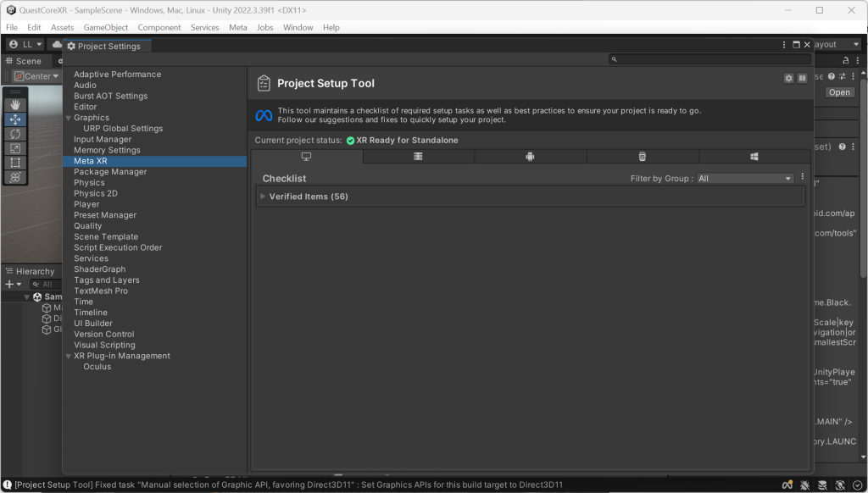Select the combined Transform tool

point(15,177)
